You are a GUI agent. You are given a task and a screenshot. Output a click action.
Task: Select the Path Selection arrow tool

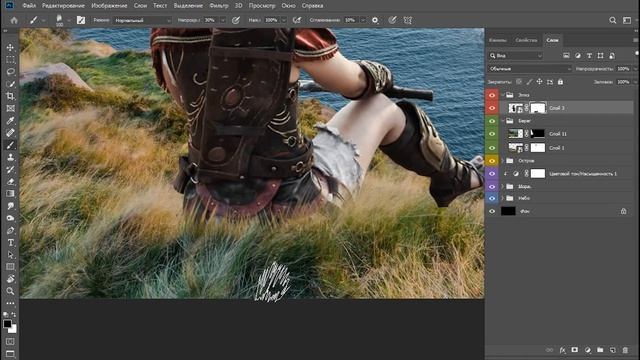point(10,255)
